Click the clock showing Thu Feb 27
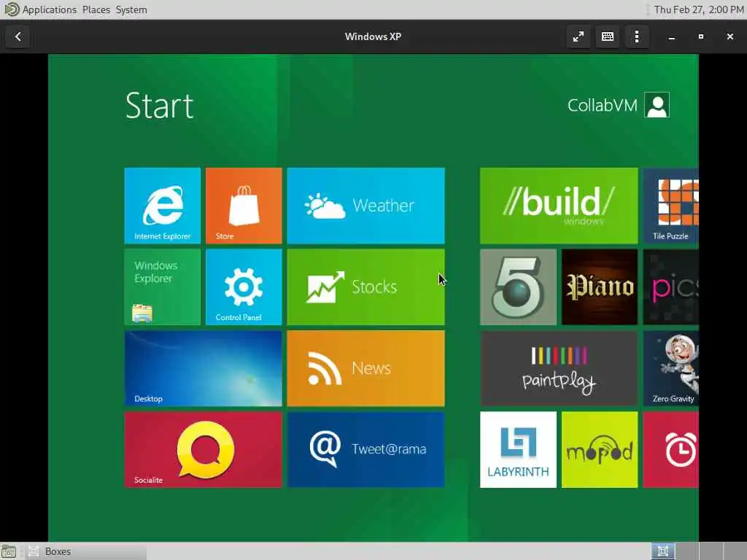The width and height of the screenshot is (747, 560). pos(698,9)
